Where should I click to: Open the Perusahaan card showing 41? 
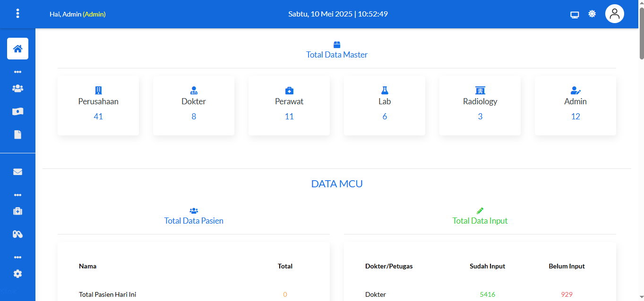pos(98,106)
